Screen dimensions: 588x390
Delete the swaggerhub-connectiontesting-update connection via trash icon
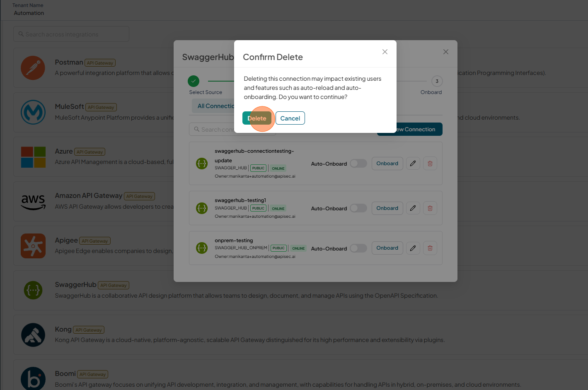point(430,164)
